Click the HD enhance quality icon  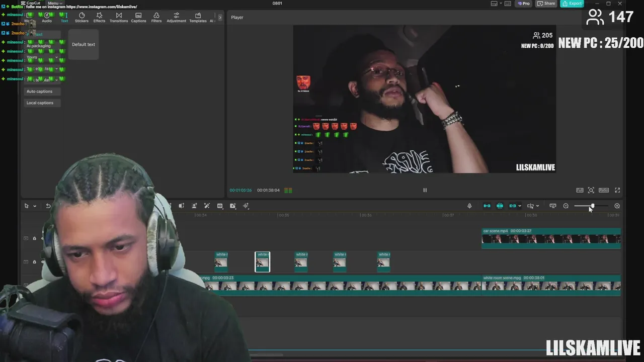[220, 206]
